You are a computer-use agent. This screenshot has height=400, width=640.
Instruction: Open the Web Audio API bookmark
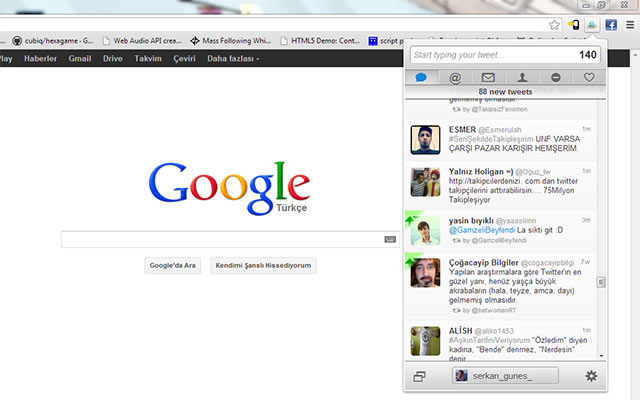point(142,41)
